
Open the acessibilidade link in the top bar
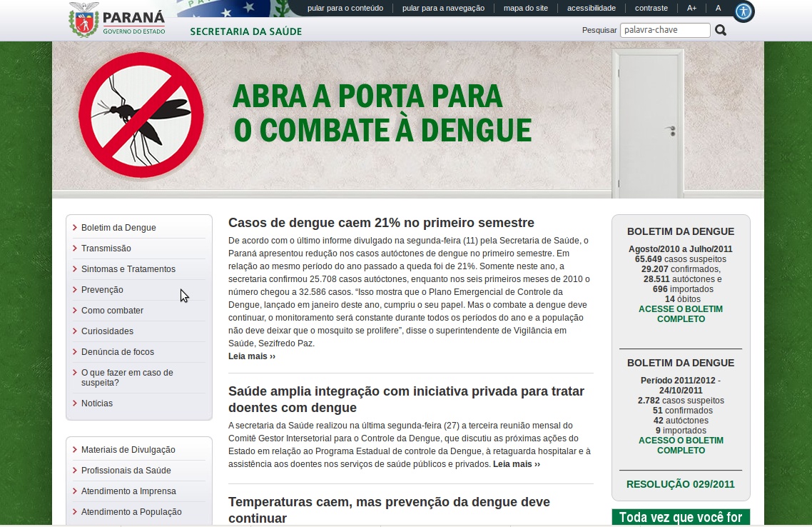pos(591,8)
